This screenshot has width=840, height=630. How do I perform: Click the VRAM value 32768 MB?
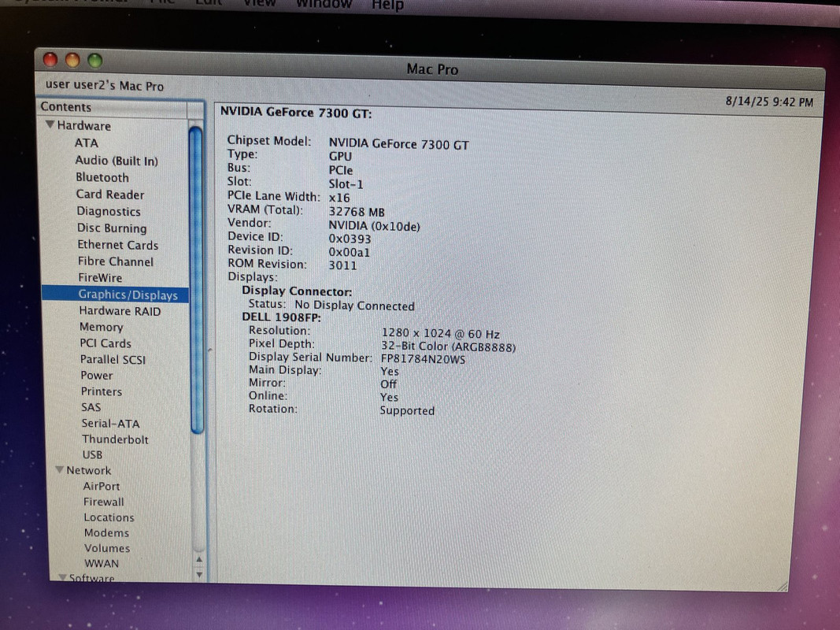pos(357,212)
